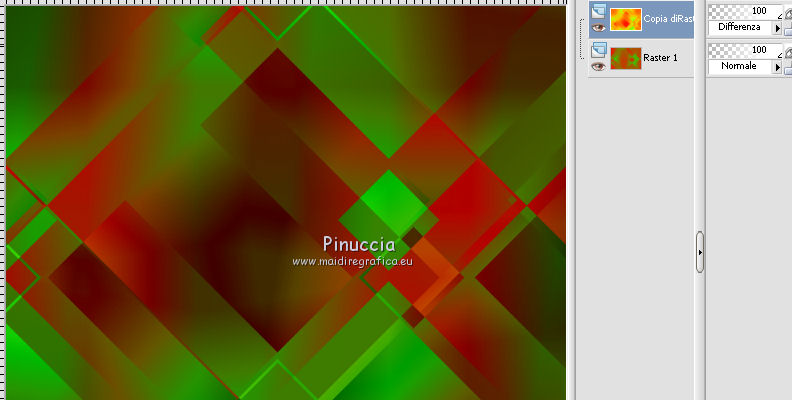
Task: Click the Differenza blend mode field
Action: (740, 28)
